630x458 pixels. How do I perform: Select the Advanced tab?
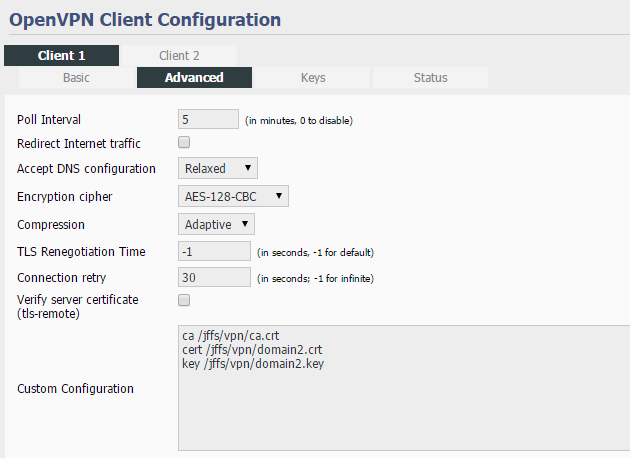pos(194,78)
